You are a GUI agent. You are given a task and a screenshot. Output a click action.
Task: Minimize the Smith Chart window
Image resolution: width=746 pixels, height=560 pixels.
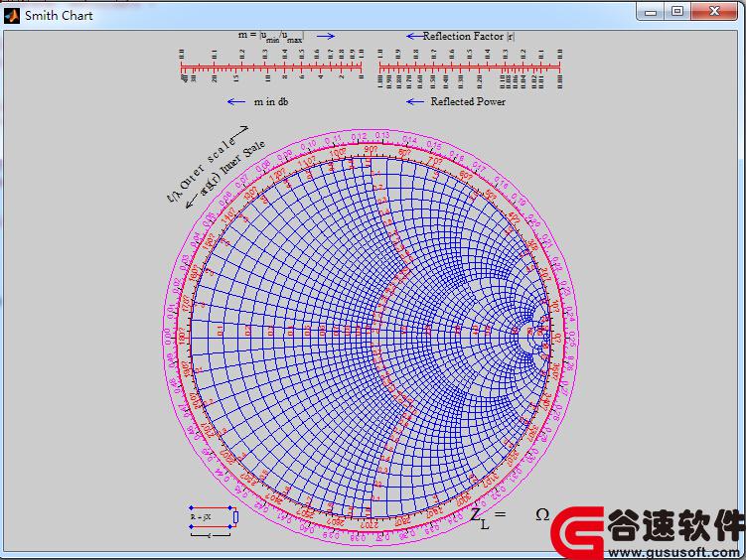point(651,11)
